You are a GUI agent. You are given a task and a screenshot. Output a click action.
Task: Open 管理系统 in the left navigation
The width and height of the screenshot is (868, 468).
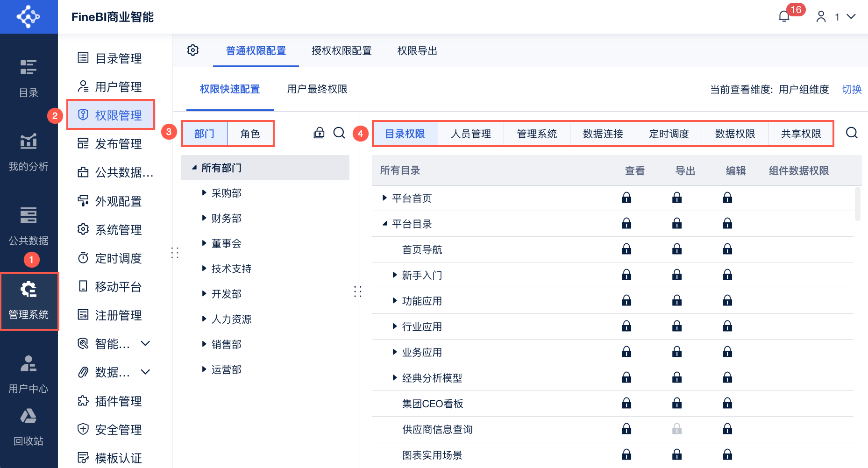tap(28, 301)
